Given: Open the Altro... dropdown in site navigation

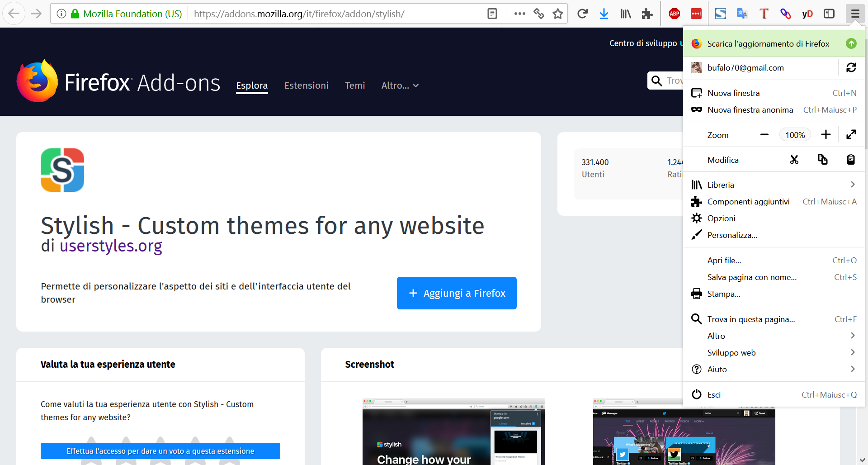Looking at the screenshot, I should (x=400, y=85).
